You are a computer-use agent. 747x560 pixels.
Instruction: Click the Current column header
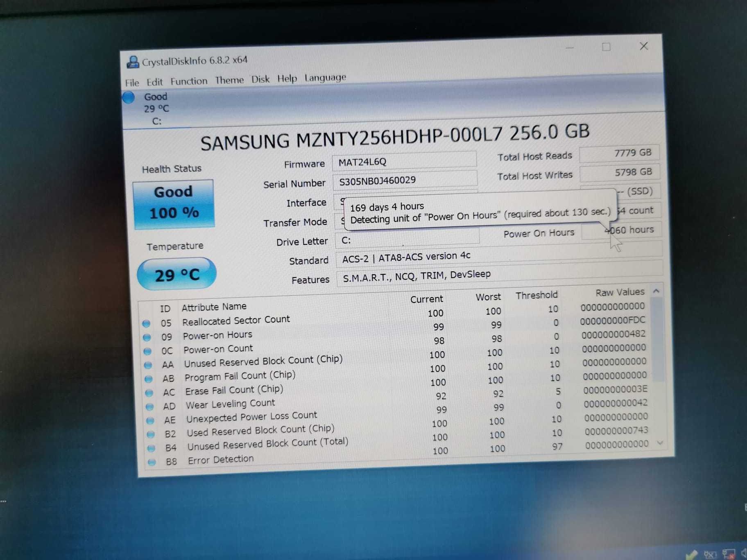point(427,299)
